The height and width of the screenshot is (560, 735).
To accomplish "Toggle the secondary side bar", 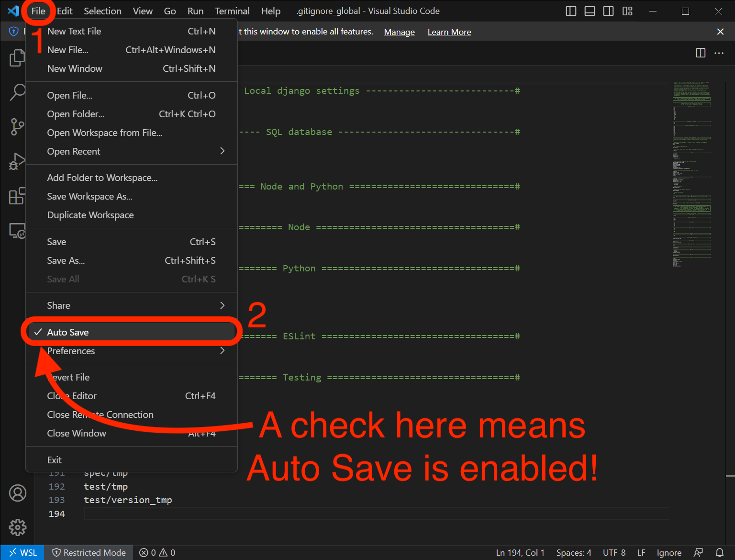I will 608,11.
